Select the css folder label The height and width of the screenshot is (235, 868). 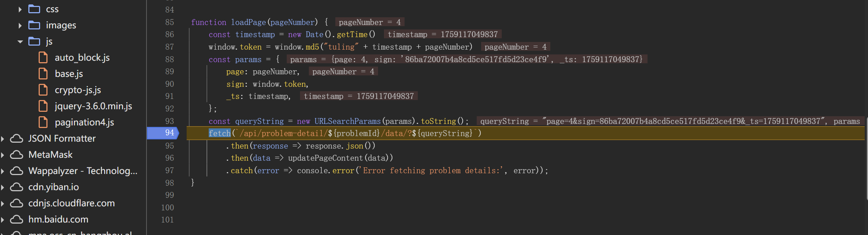click(x=52, y=9)
